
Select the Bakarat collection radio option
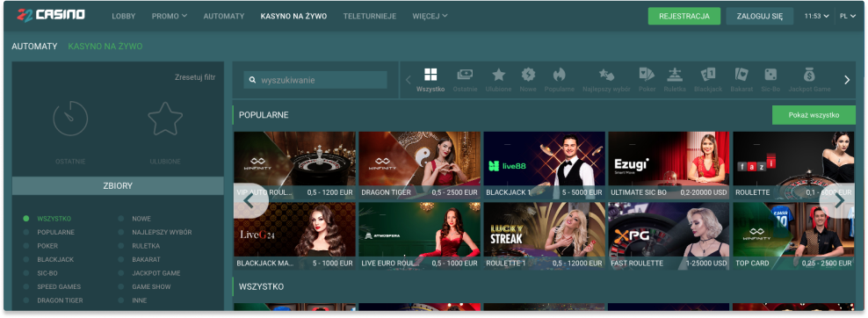(120, 259)
